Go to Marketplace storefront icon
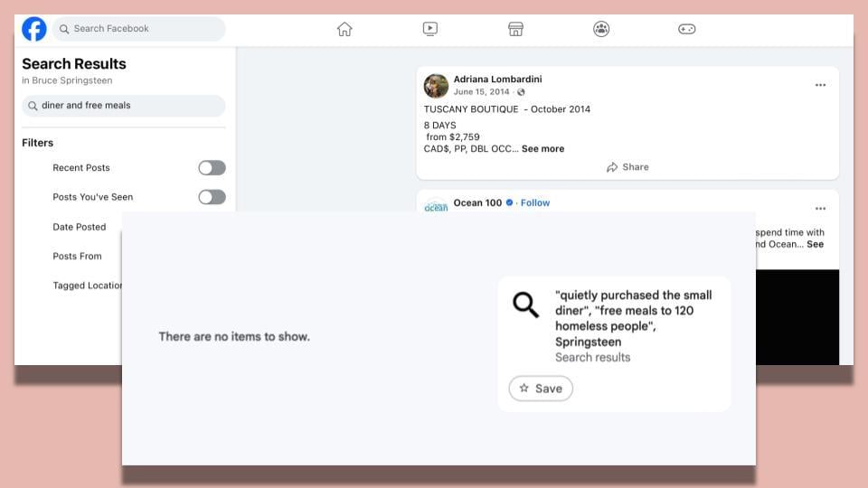 pyautogui.click(x=515, y=29)
